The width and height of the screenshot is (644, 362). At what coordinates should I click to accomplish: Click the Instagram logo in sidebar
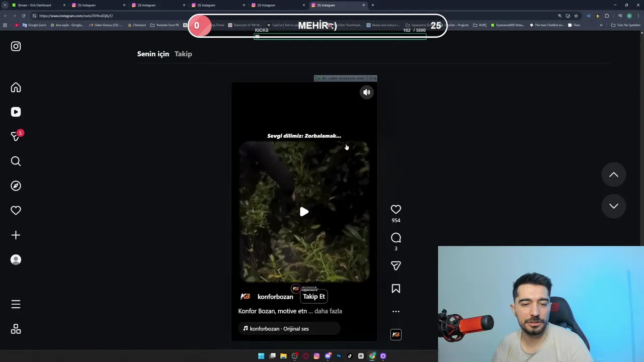(16, 46)
